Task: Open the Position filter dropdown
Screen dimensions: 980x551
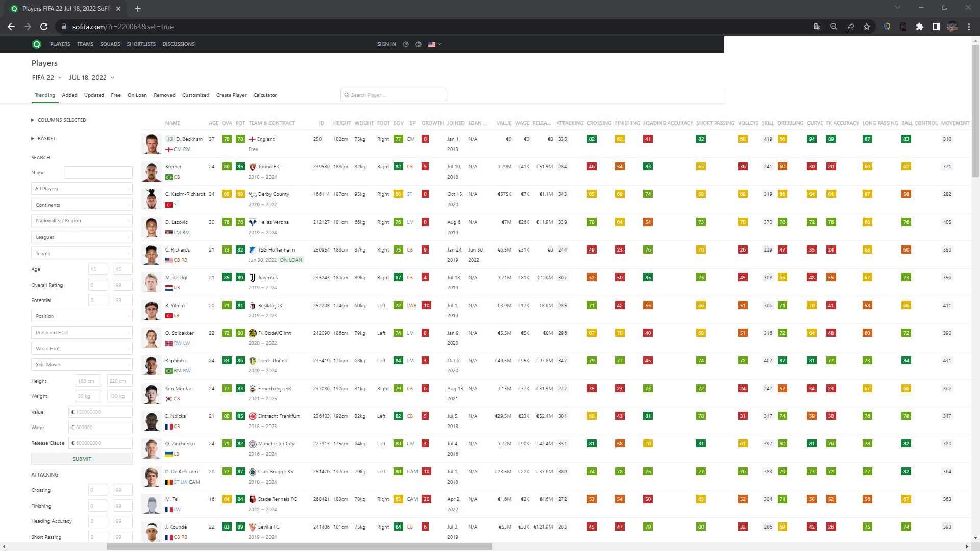Action: point(82,316)
